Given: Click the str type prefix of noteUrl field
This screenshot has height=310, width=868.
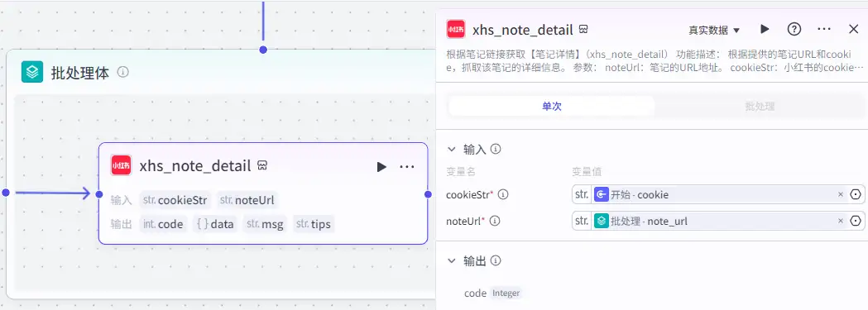Looking at the screenshot, I should pos(581,221).
